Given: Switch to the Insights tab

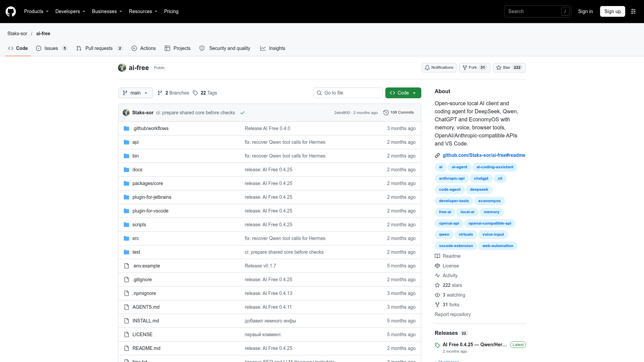Looking at the screenshot, I should click(273, 48).
